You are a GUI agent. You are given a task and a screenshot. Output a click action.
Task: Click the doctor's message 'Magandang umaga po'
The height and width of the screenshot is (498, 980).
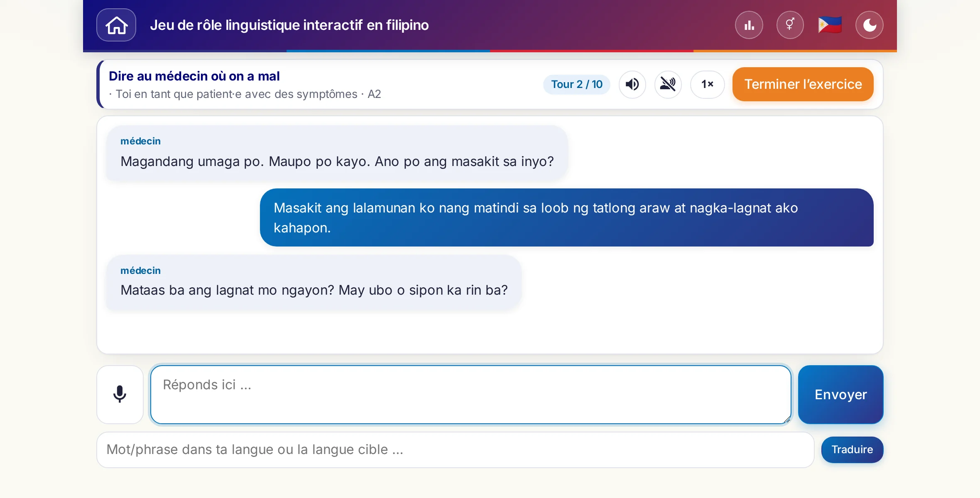click(337, 153)
